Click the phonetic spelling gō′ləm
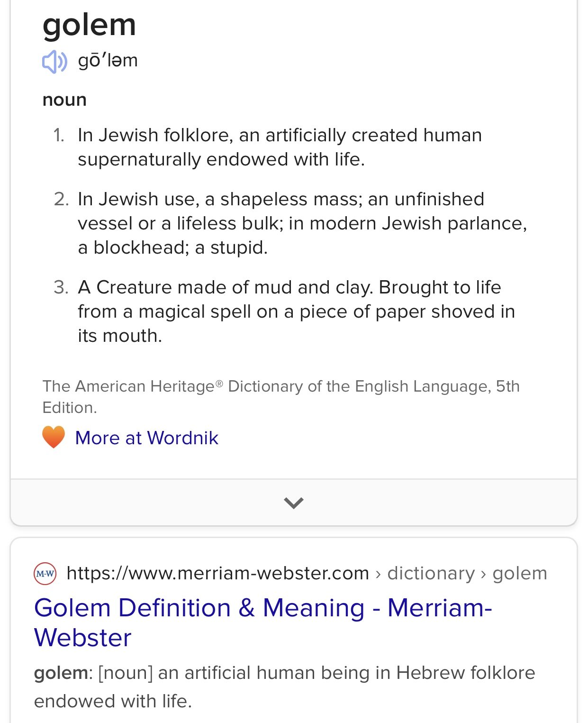The width and height of the screenshot is (588, 723). pyautogui.click(x=108, y=61)
